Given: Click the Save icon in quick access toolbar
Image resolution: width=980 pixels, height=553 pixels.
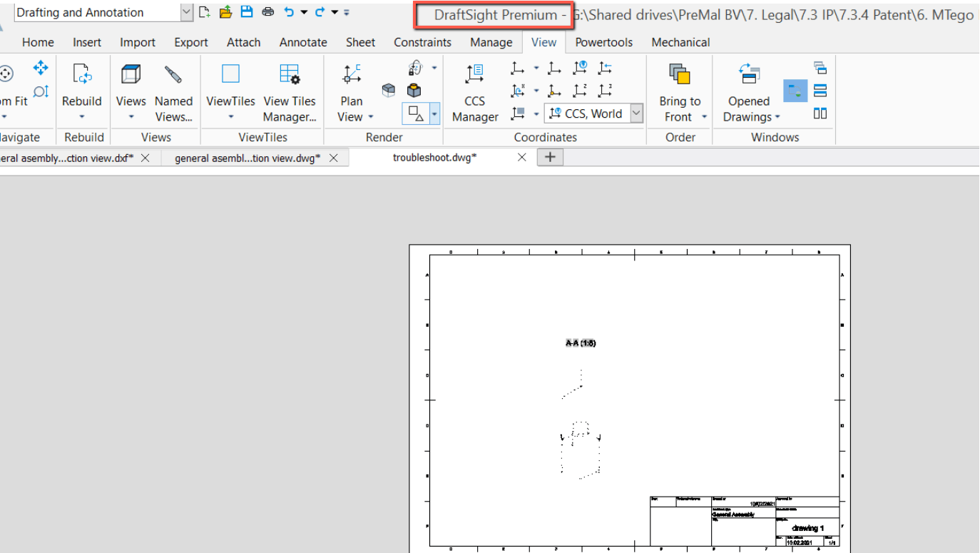Looking at the screenshot, I should [247, 12].
